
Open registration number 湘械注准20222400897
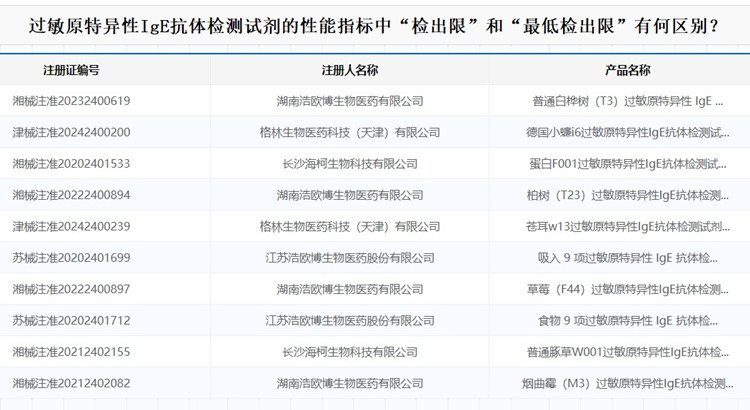tap(71, 289)
